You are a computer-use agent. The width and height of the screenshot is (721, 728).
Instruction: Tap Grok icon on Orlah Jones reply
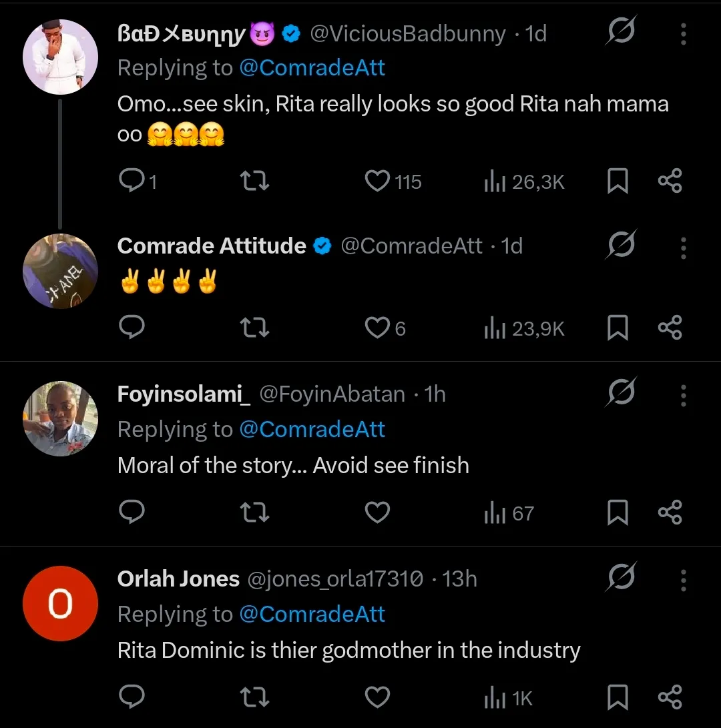[x=621, y=578]
